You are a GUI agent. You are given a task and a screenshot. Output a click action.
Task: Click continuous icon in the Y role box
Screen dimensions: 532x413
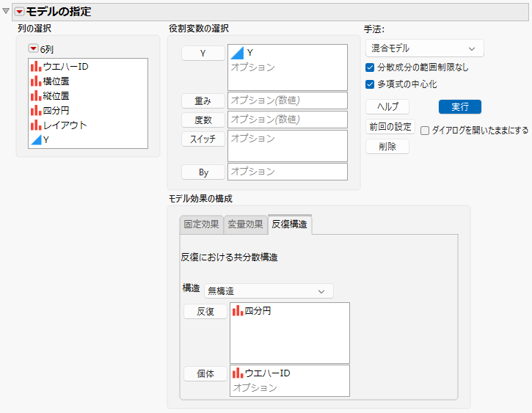click(237, 53)
